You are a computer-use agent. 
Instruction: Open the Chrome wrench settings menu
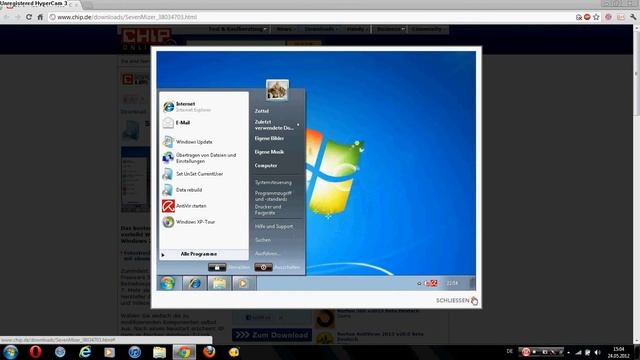(x=633, y=17)
